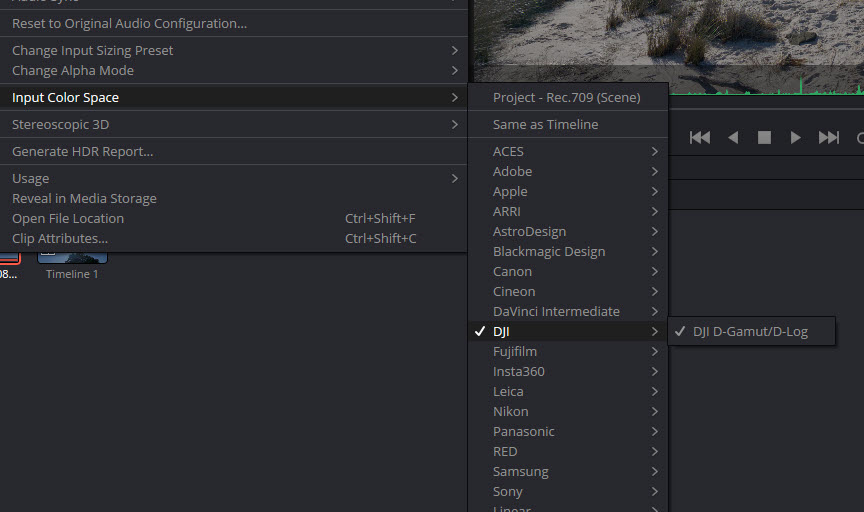Open the Insta360 submenu

[568, 371]
